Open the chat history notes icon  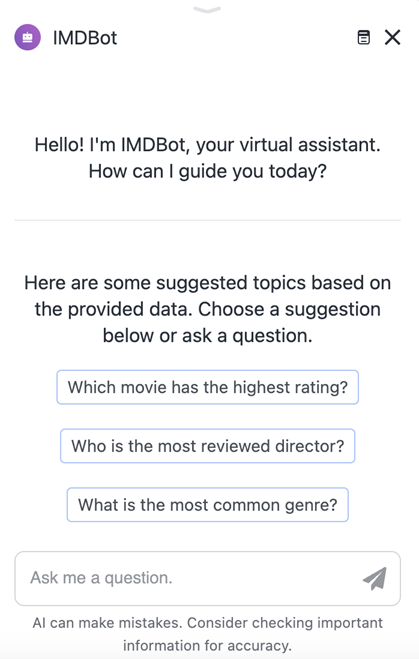click(364, 37)
